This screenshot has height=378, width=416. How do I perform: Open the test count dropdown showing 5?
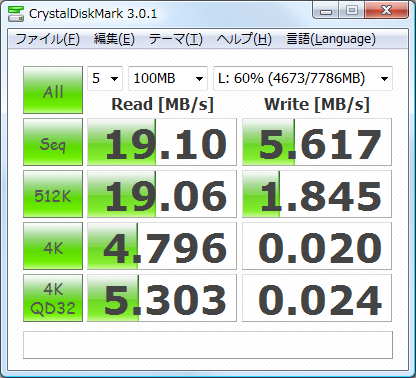pyautogui.click(x=105, y=78)
